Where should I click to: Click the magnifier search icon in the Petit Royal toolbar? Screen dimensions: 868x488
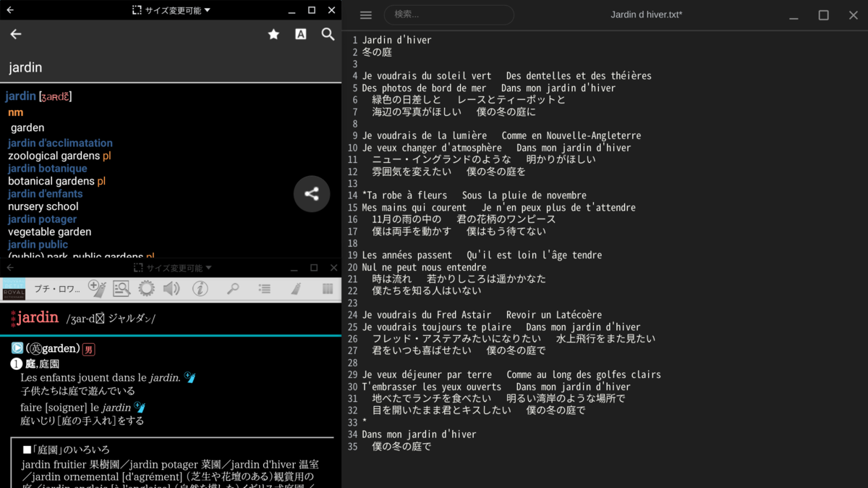click(x=233, y=289)
